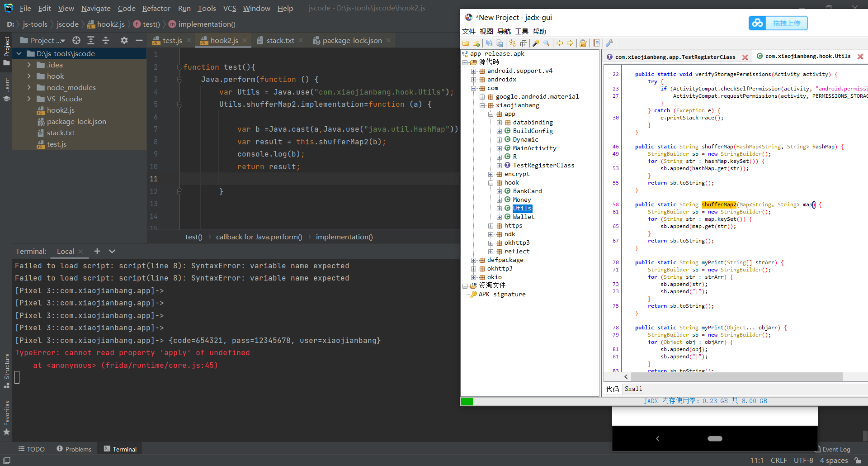Hide Project panel with minus icon
The height and width of the screenshot is (466, 868).
tap(139, 40)
